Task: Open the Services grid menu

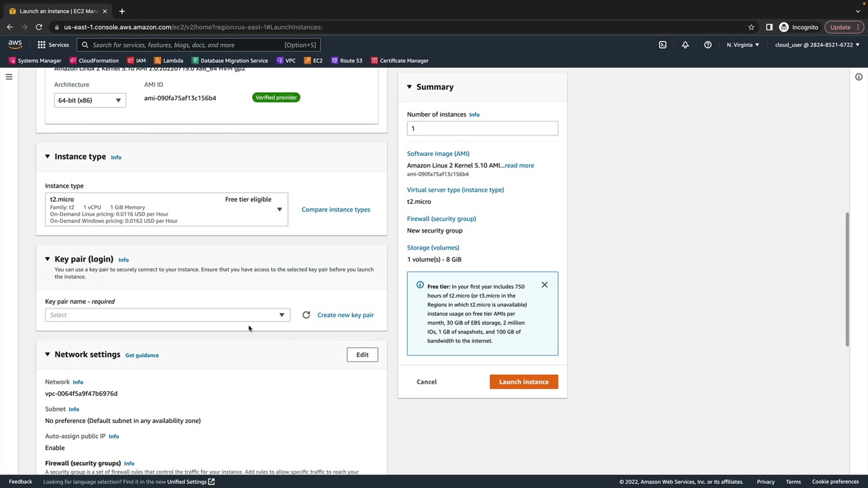Action: pos(53,45)
